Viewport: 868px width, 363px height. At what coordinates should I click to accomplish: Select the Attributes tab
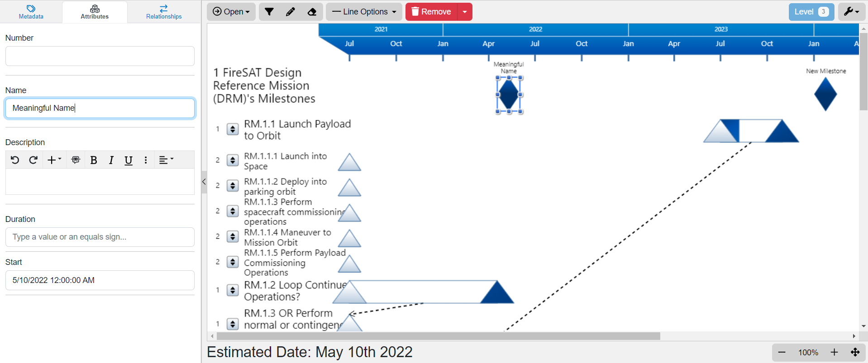click(x=95, y=12)
